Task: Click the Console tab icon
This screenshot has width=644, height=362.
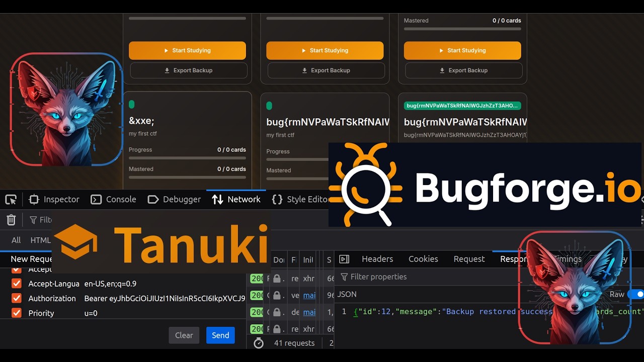Action: click(x=96, y=200)
